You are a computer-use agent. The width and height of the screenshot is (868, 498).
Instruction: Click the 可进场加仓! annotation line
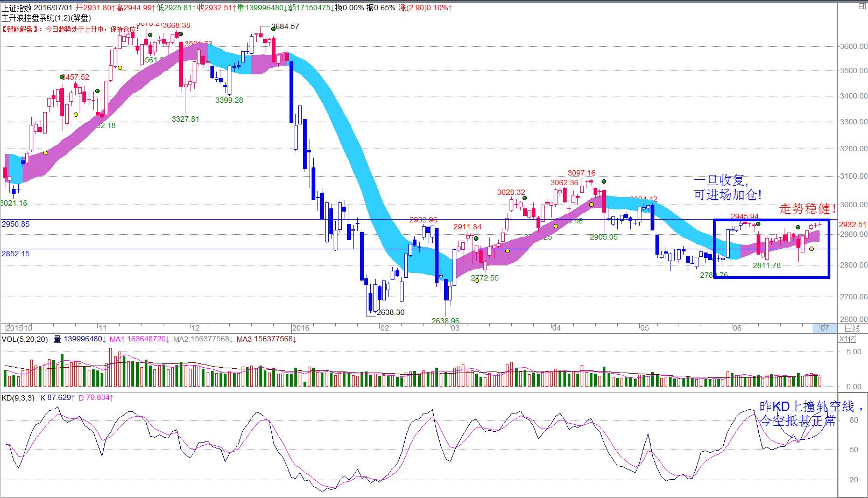pos(729,195)
